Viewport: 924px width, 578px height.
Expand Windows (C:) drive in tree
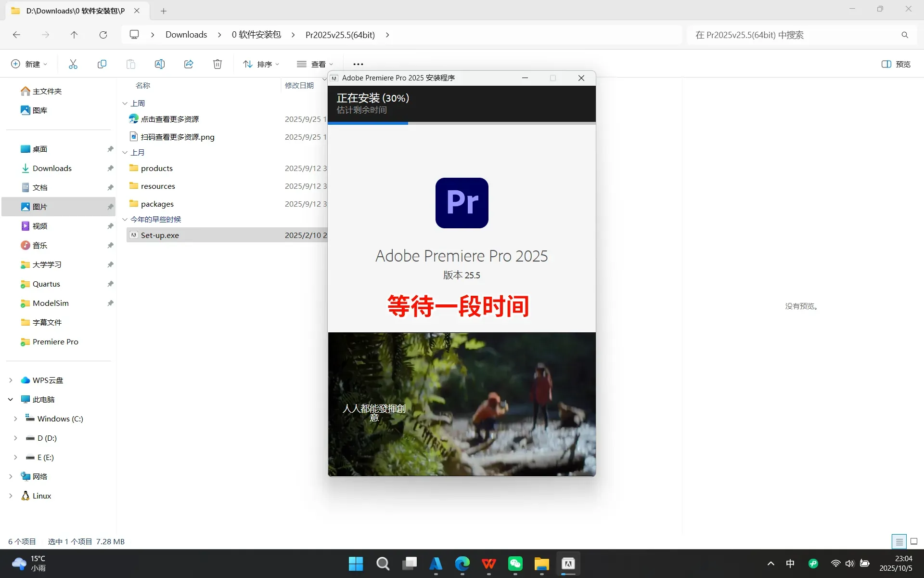tap(15, 419)
